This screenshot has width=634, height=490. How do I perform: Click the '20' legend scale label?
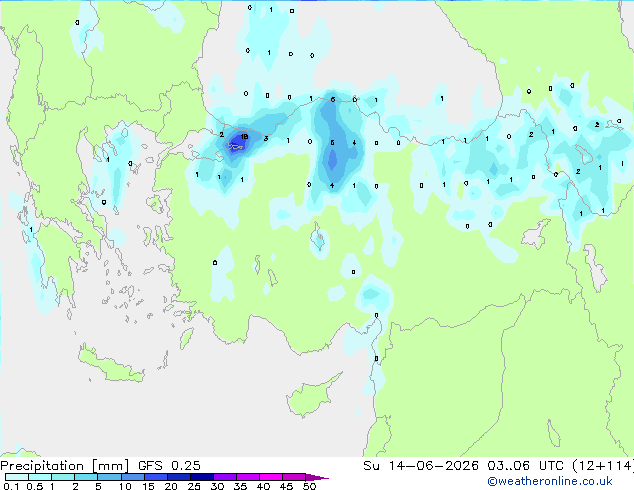tap(171, 486)
